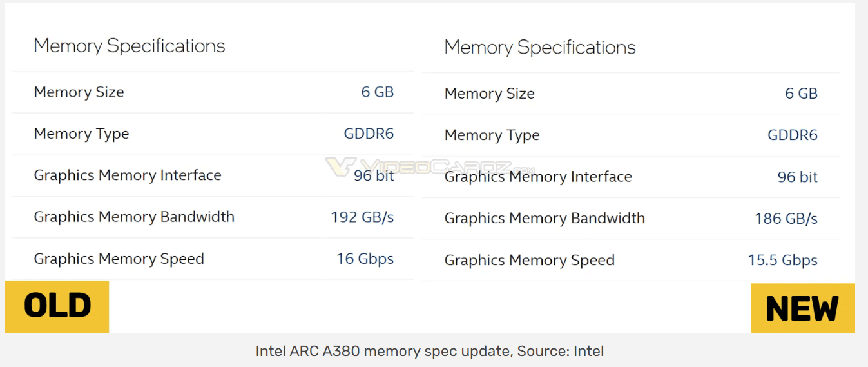Click the 6 GB value in new table
This screenshot has width=868, height=367.
tap(801, 94)
